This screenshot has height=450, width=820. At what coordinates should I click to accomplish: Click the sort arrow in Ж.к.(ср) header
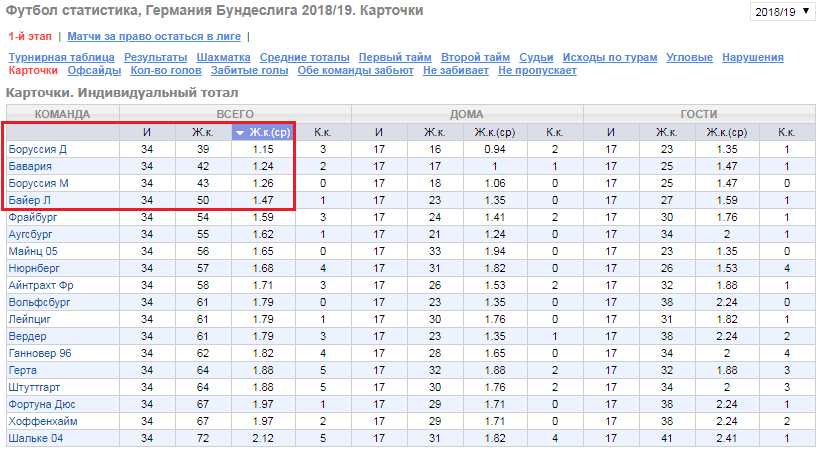coord(240,133)
